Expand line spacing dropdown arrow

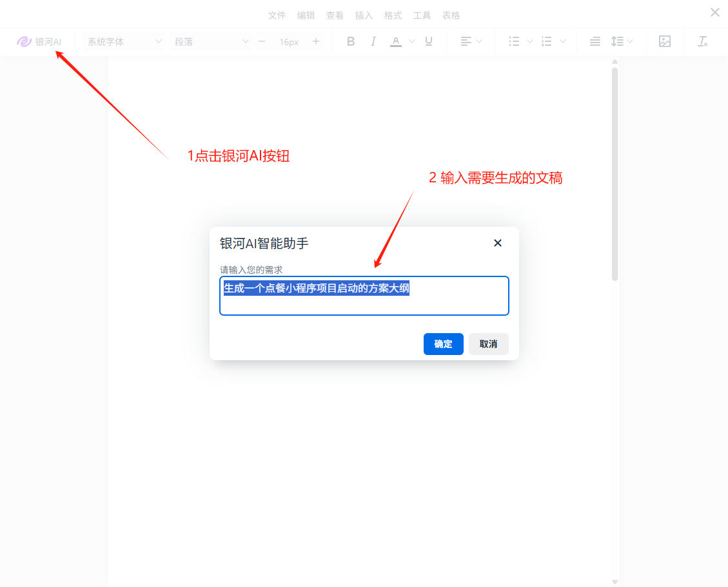[630, 42]
